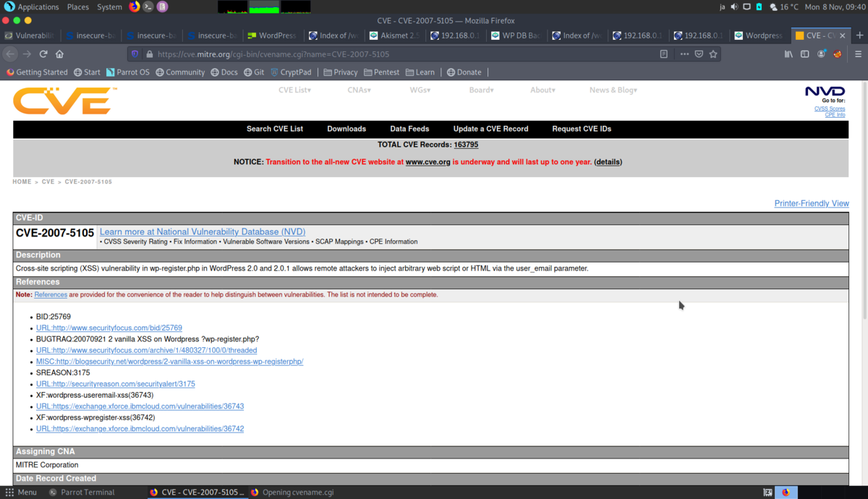
Task: Open the extension icon in toolbar
Action: (838, 54)
